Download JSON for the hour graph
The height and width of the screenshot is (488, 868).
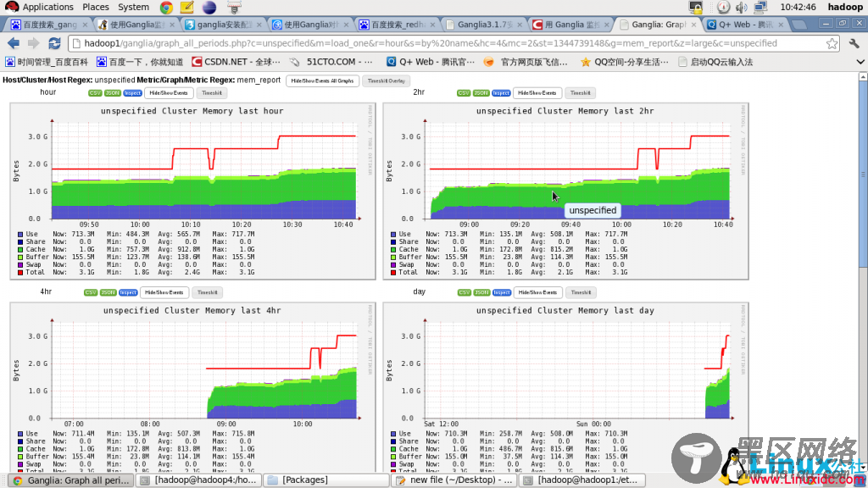pyautogui.click(x=113, y=93)
